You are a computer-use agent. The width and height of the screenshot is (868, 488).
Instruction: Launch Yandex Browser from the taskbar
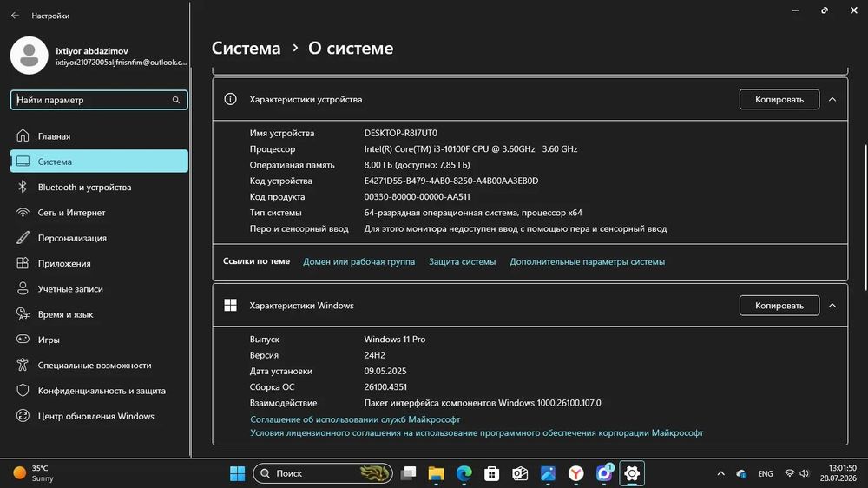tap(576, 473)
